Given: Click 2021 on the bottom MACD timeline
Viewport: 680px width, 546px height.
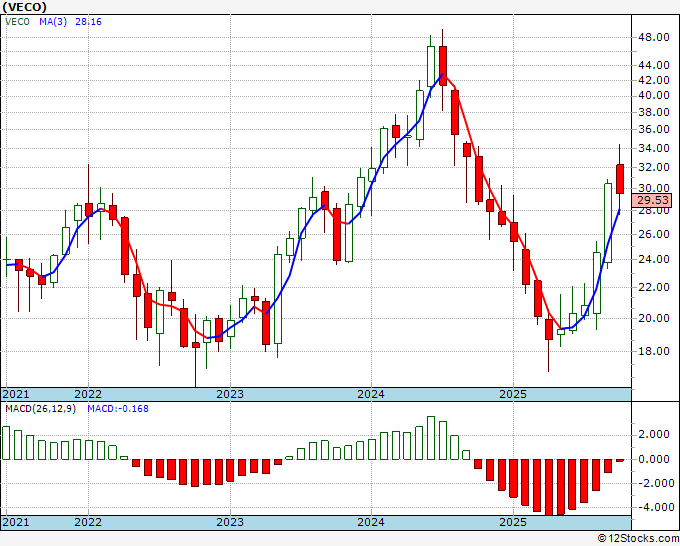Looking at the screenshot, I should pyautogui.click(x=17, y=523).
